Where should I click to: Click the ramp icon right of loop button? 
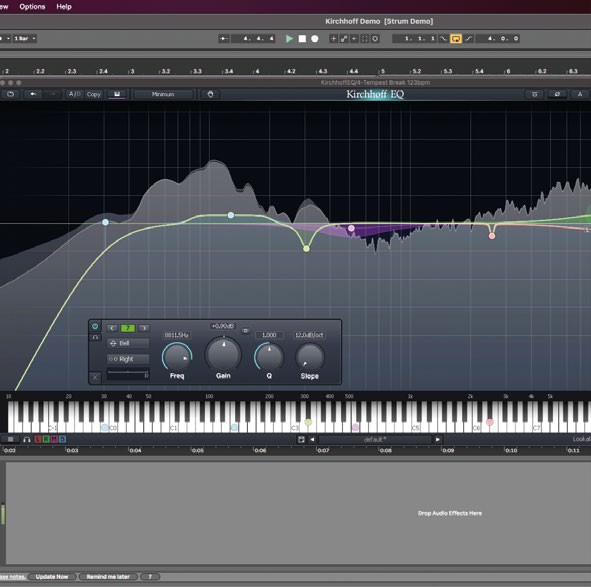pos(468,38)
